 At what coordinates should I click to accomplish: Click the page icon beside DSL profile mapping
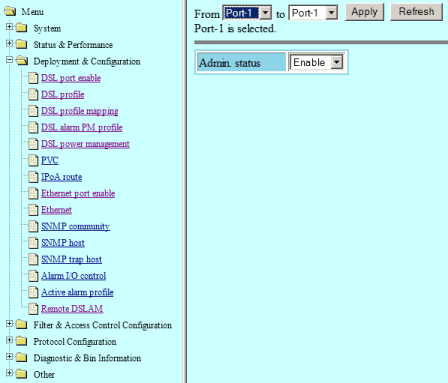click(x=33, y=111)
